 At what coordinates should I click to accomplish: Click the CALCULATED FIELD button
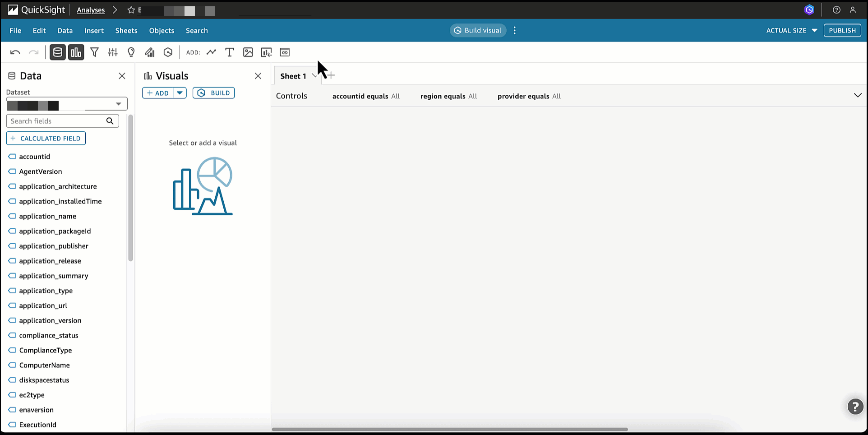coord(46,139)
